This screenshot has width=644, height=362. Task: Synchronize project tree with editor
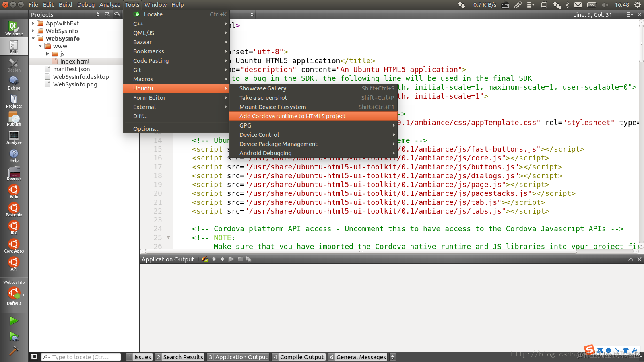(117, 14)
